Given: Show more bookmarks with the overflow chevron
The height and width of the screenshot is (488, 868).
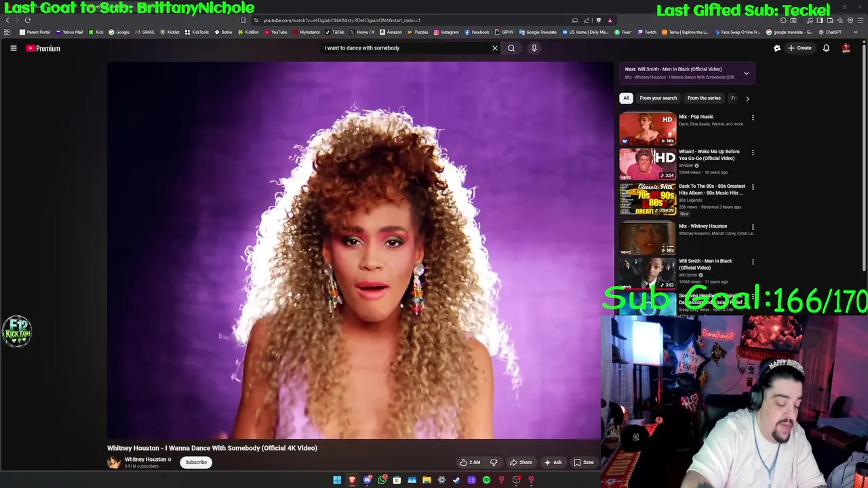Looking at the screenshot, I should coord(856,32).
